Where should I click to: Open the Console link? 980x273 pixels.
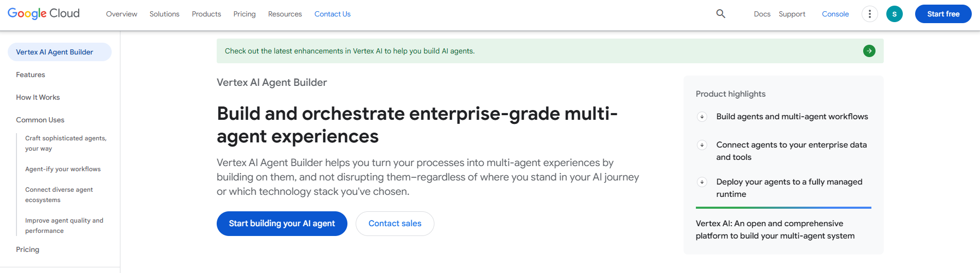[835, 14]
